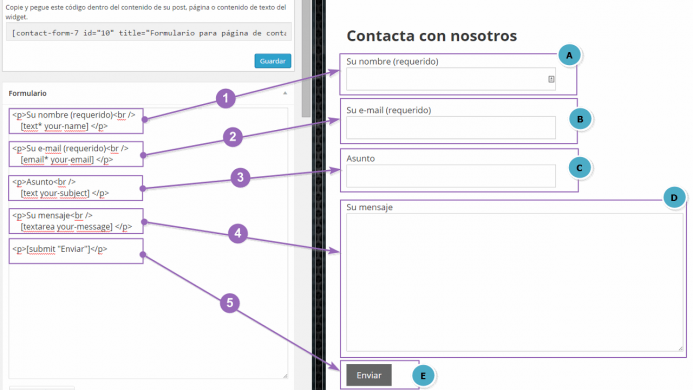
Task: Click the editor panel vertical scrollbar
Action: (x=306, y=58)
